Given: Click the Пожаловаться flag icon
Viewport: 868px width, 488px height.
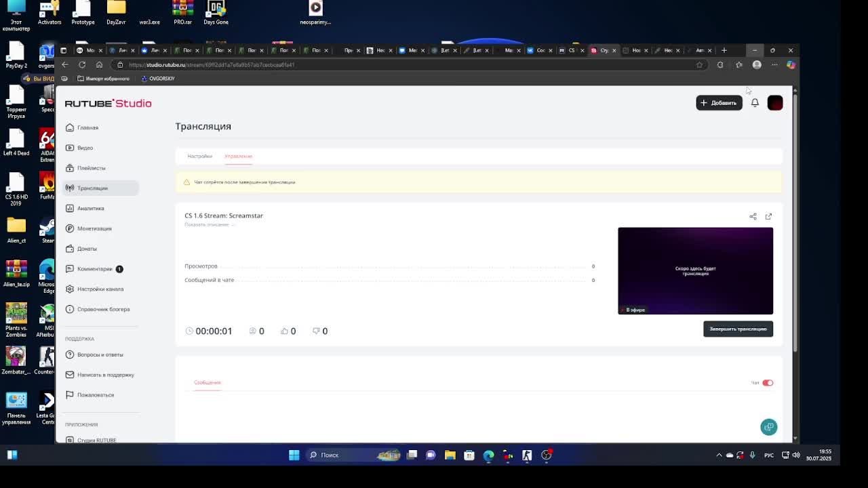Looking at the screenshot, I should pos(70,394).
